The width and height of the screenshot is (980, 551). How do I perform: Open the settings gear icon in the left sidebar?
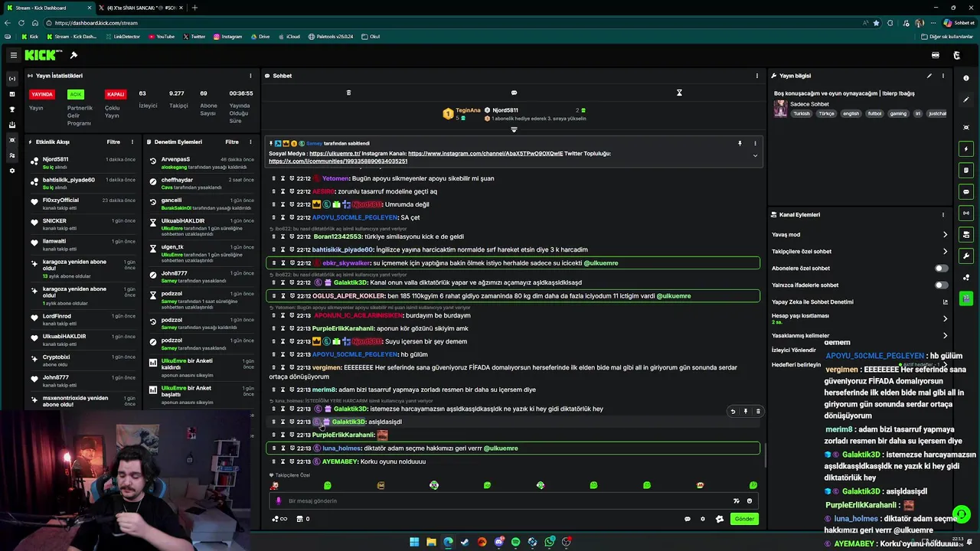[x=11, y=171]
